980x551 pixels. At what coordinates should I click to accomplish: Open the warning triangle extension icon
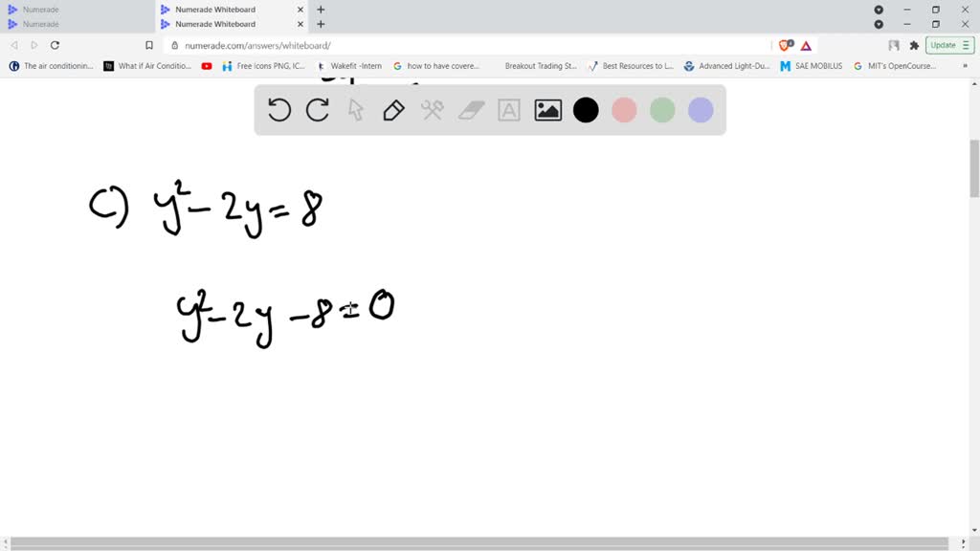[x=807, y=45]
